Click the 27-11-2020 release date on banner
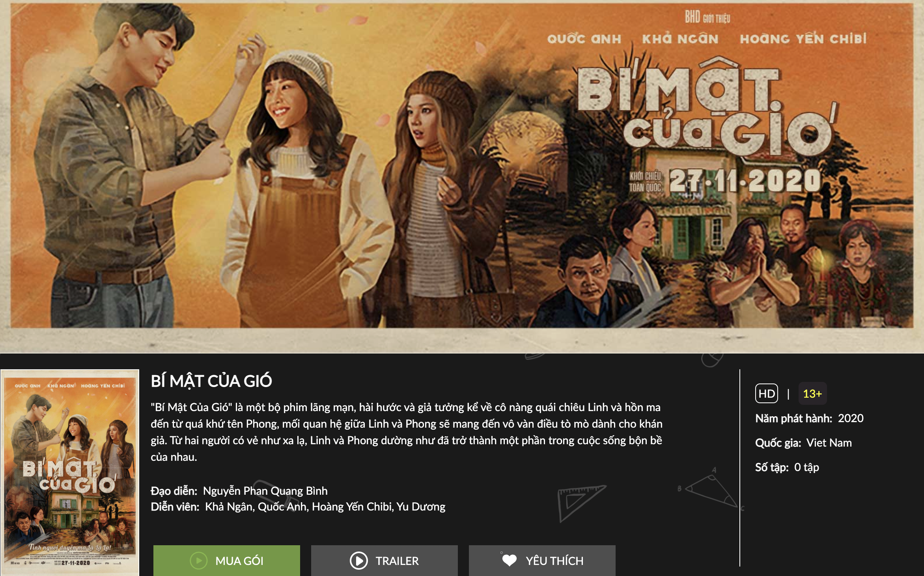 [745, 181]
